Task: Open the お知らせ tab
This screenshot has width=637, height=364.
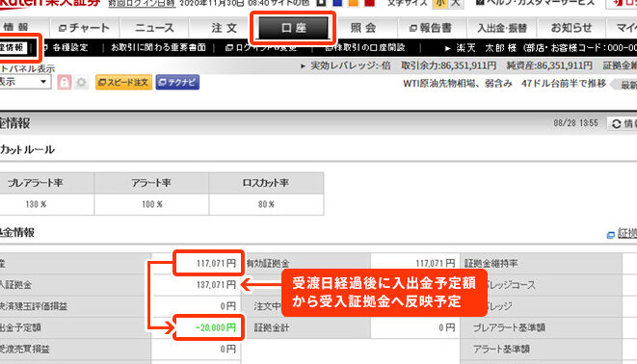Action: (571, 28)
